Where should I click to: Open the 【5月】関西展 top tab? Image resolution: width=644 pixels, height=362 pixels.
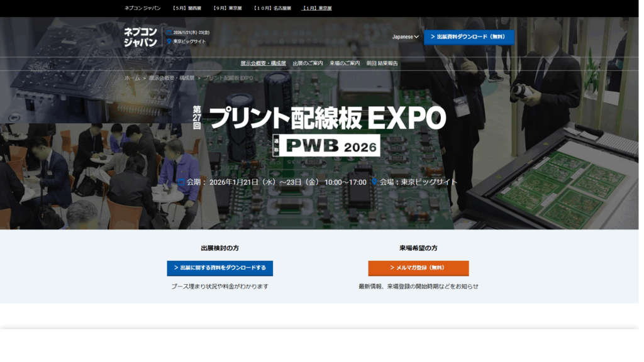(x=187, y=8)
